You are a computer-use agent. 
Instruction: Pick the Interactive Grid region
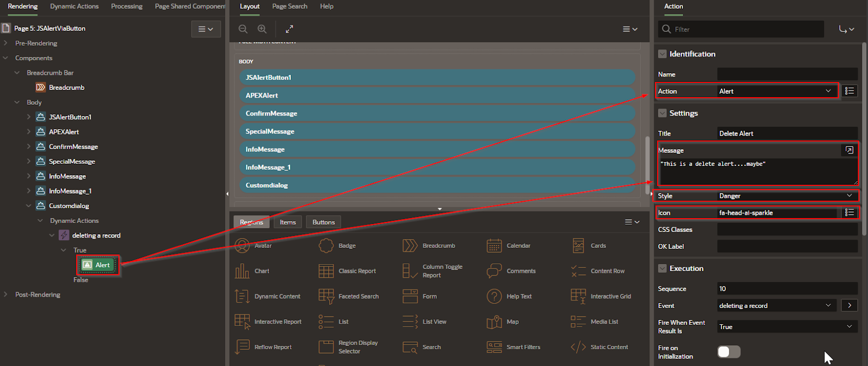[601, 297]
